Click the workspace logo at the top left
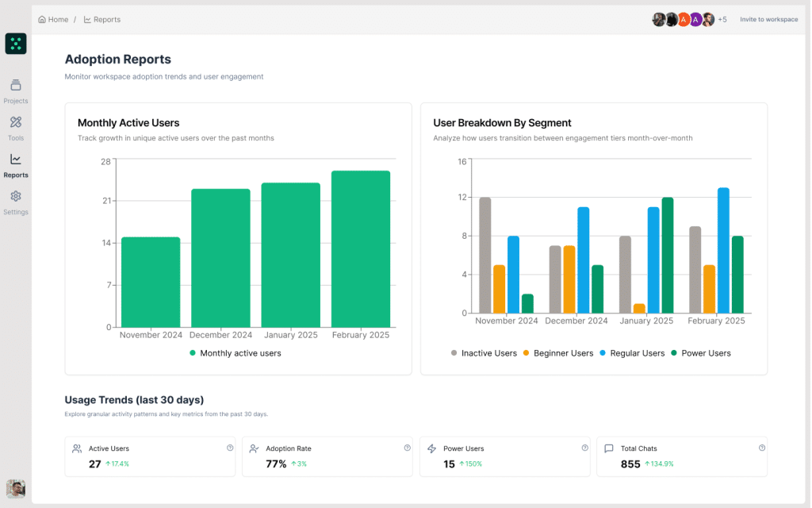Screen dimensions: 812x508 pos(16,44)
